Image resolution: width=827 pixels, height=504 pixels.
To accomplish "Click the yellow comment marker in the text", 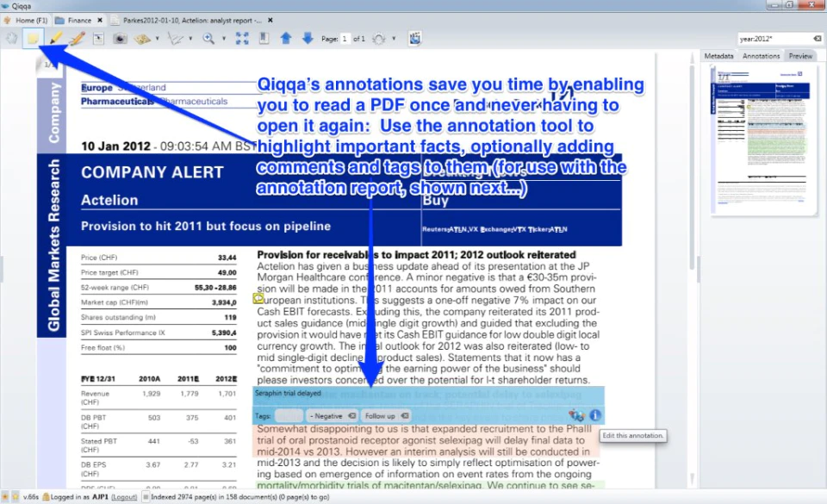I will click(x=258, y=299).
